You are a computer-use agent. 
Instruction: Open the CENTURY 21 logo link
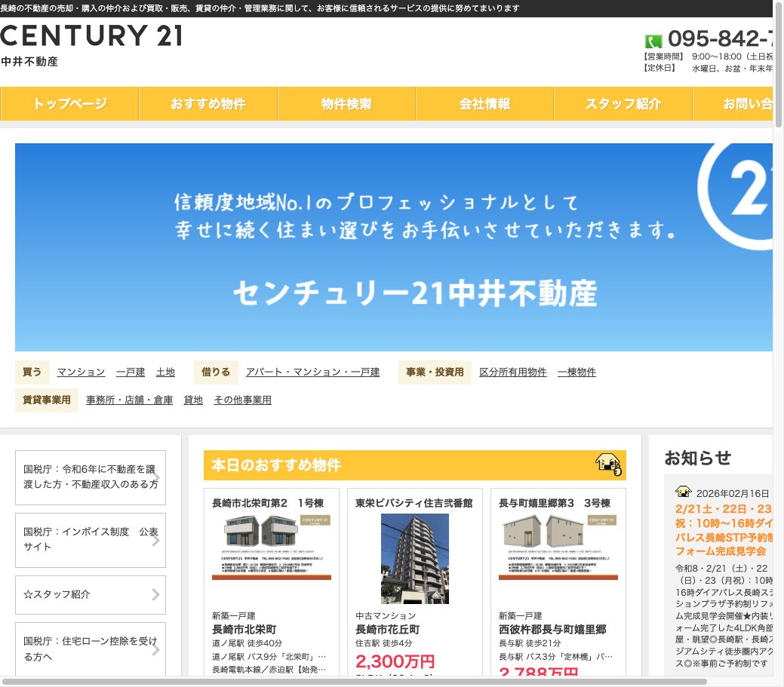pyautogui.click(x=91, y=35)
